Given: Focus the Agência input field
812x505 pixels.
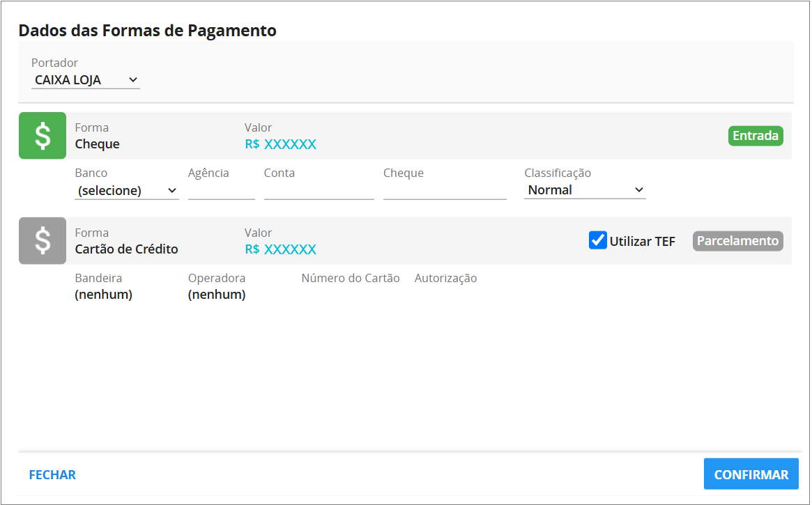Looking at the screenshot, I should pyautogui.click(x=221, y=191).
